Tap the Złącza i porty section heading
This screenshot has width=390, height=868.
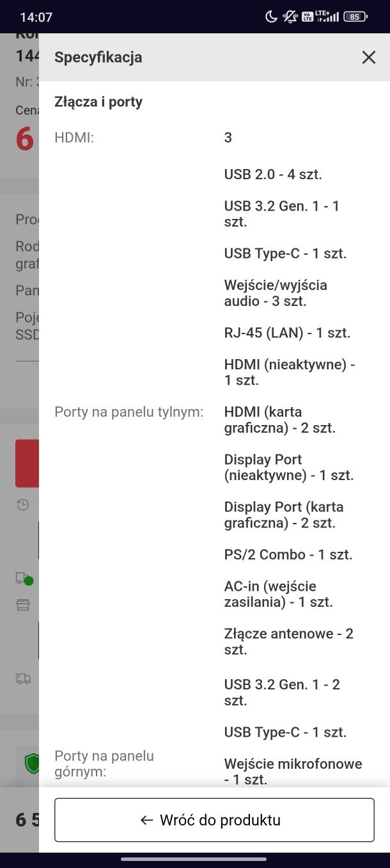pyautogui.click(x=98, y=102)
